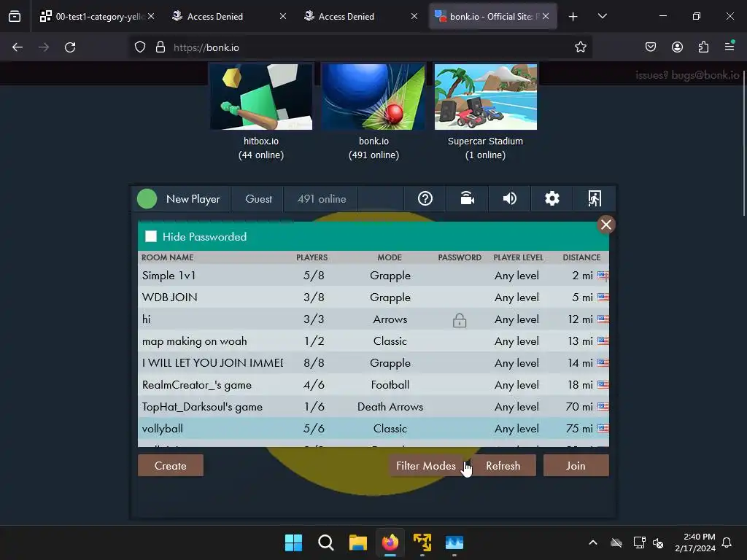
Task: Refresh the room list
Action: pyautogui.click(x=503, y=465)
